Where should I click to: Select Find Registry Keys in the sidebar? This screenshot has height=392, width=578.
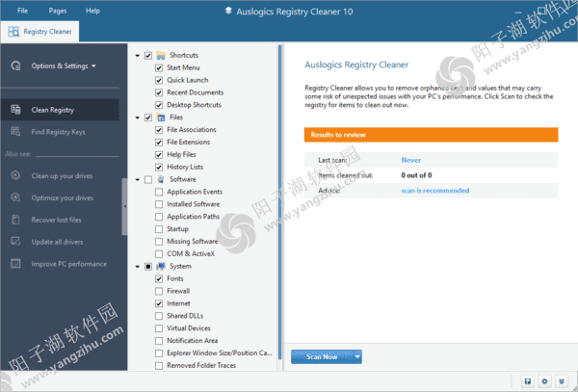coord(60,132)
